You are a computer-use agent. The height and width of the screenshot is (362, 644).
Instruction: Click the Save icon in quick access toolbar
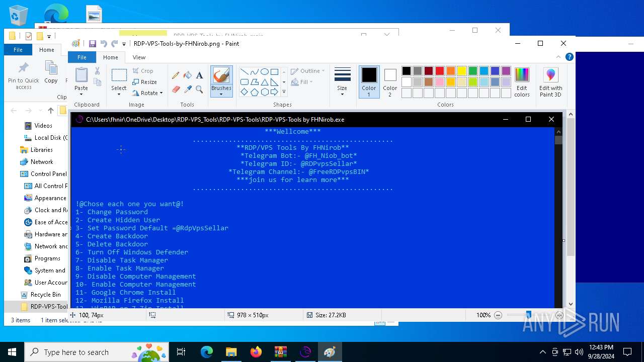point(92,44)
